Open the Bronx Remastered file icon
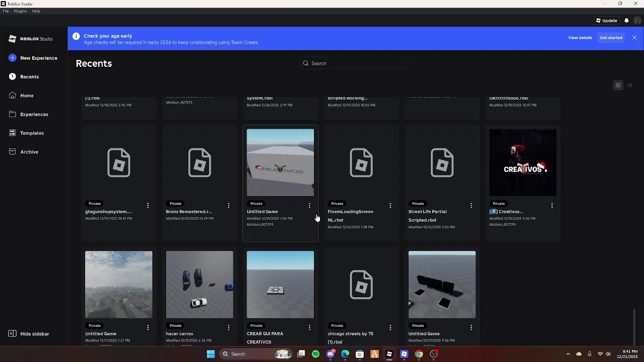Image resolution: width=644 pixels, height=362 pixels. coord(200,162)
